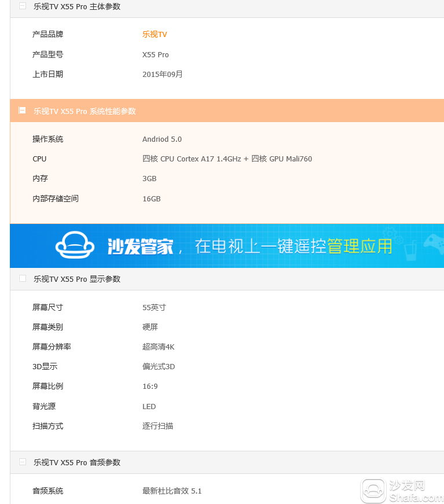Click the 55英寸 value
Image resolution: width=444 pixels, height=504 pixels.
154,308
